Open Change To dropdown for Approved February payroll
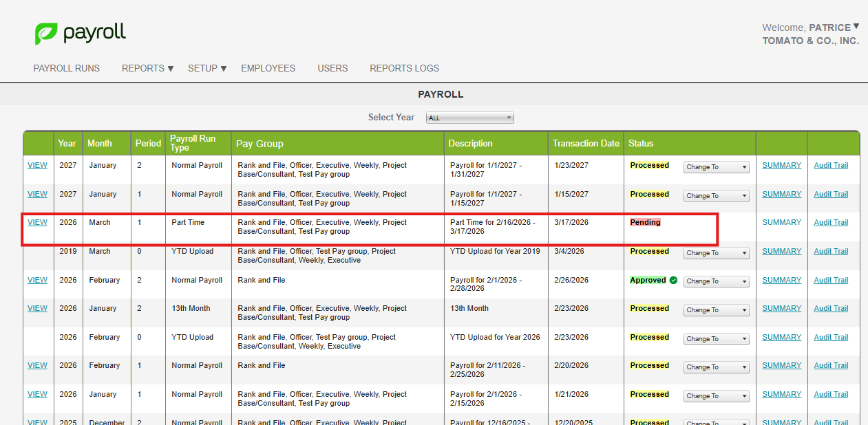868x425 pixels. 716,281
